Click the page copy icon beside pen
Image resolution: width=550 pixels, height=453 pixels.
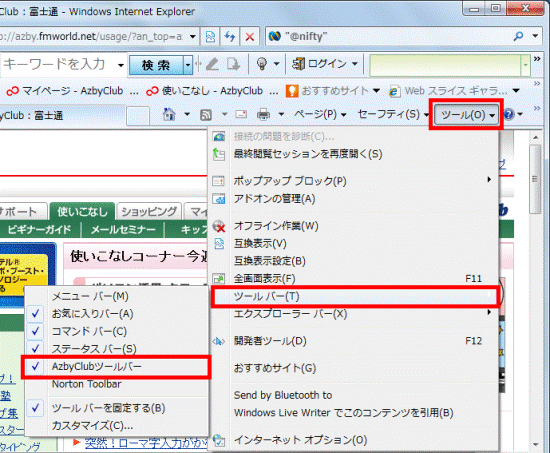tap(233, 64)
